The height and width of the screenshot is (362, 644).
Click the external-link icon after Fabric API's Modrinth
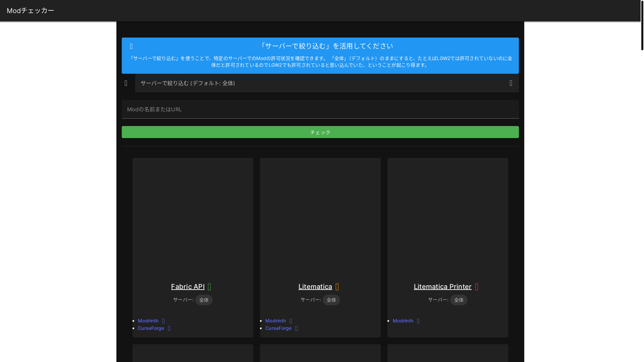(x=163, y=321)
